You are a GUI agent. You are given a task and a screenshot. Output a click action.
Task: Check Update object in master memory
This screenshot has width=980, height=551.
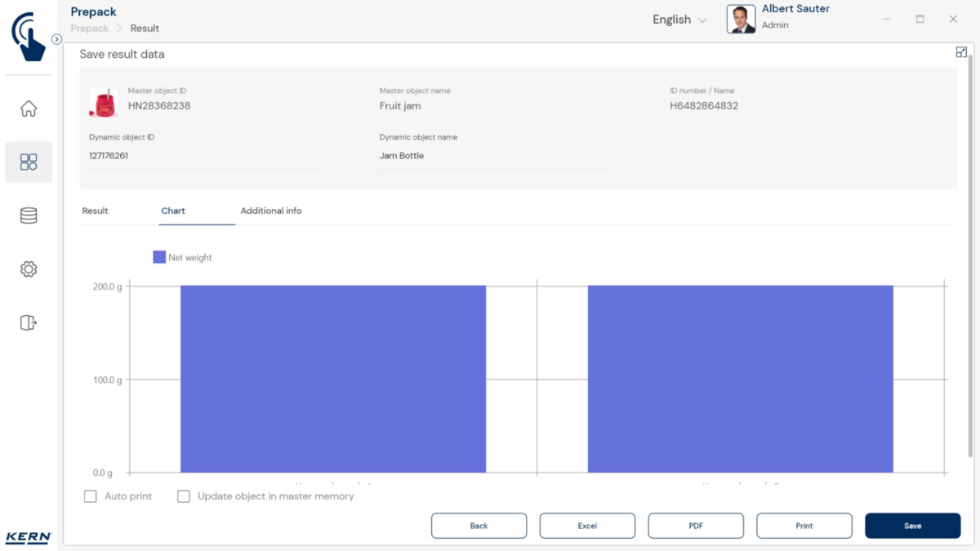184,496
